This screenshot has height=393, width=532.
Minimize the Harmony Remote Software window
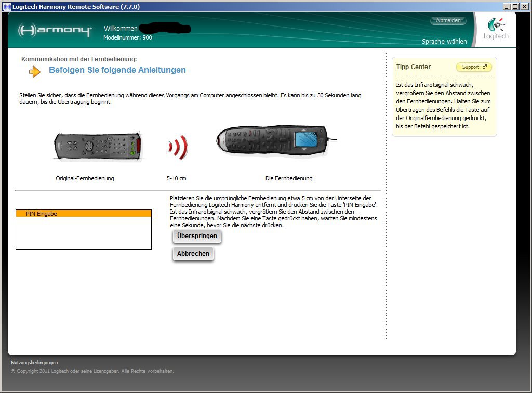tap(507, 7)
